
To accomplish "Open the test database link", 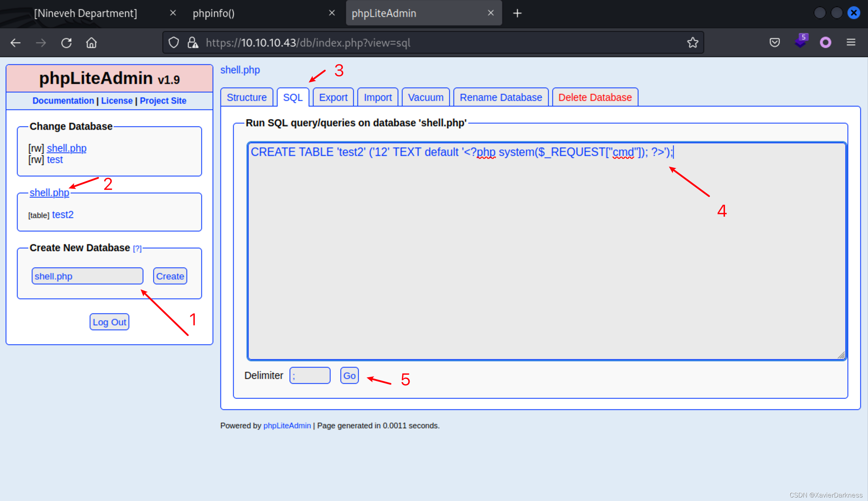I will coord(55,160).
